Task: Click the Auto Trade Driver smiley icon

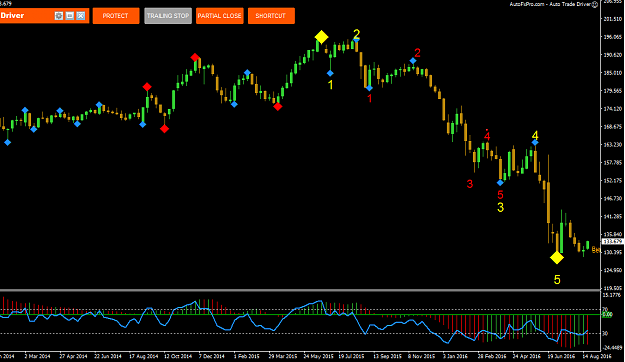Action: click(595, 4)
